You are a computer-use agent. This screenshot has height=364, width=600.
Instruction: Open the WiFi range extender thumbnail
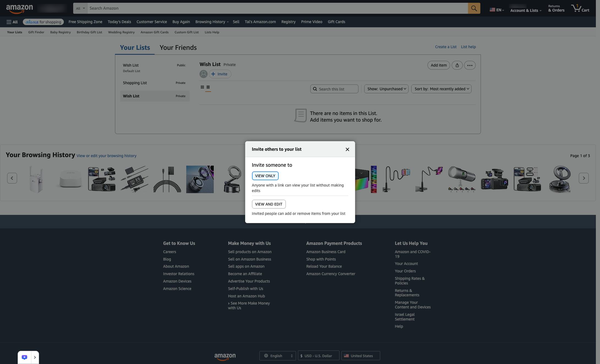[x=36, y=179]
